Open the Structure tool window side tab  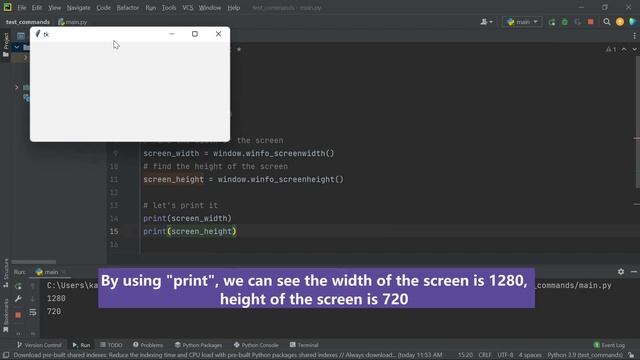click(6, 273)
